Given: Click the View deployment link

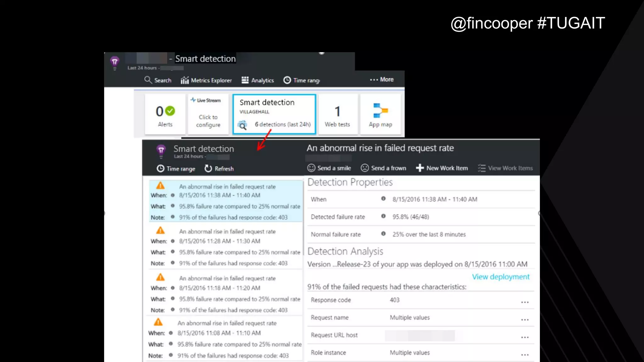Looking at the screenshot, I should [x=501, y=277].
